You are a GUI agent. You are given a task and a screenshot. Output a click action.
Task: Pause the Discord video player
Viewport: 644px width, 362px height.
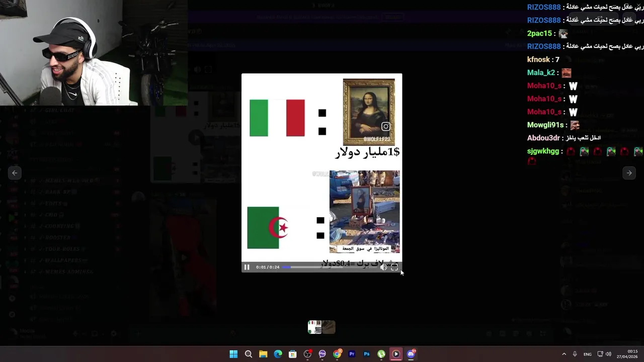247,267
